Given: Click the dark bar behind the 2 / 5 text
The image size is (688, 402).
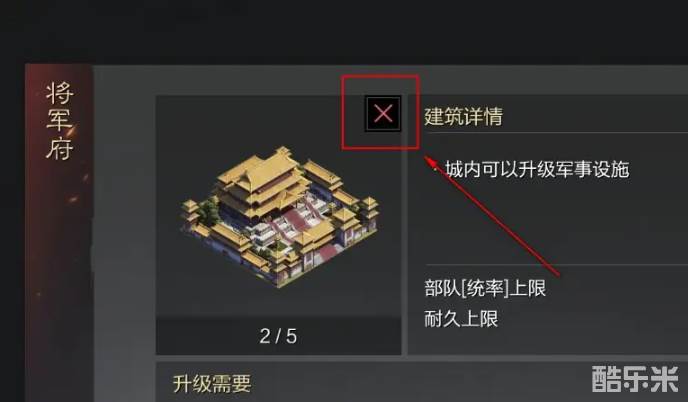Looking at the screenshot, I should tap(279, 335).
